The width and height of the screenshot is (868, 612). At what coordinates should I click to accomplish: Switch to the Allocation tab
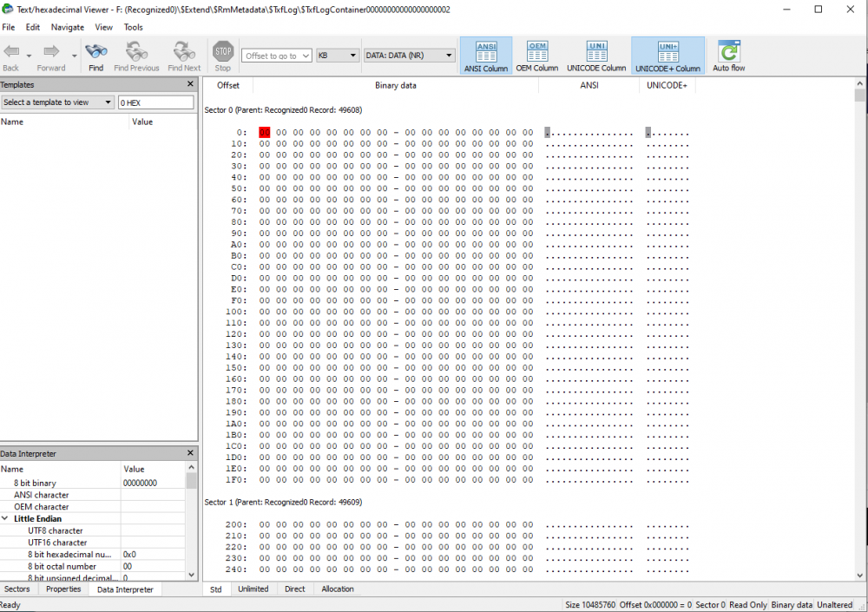point(338,589)
